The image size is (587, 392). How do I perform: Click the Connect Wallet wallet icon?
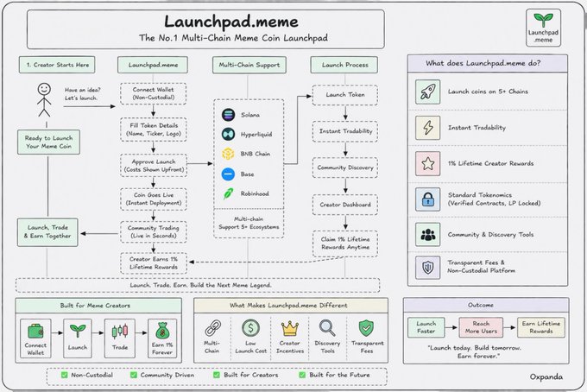coord(35,332)
